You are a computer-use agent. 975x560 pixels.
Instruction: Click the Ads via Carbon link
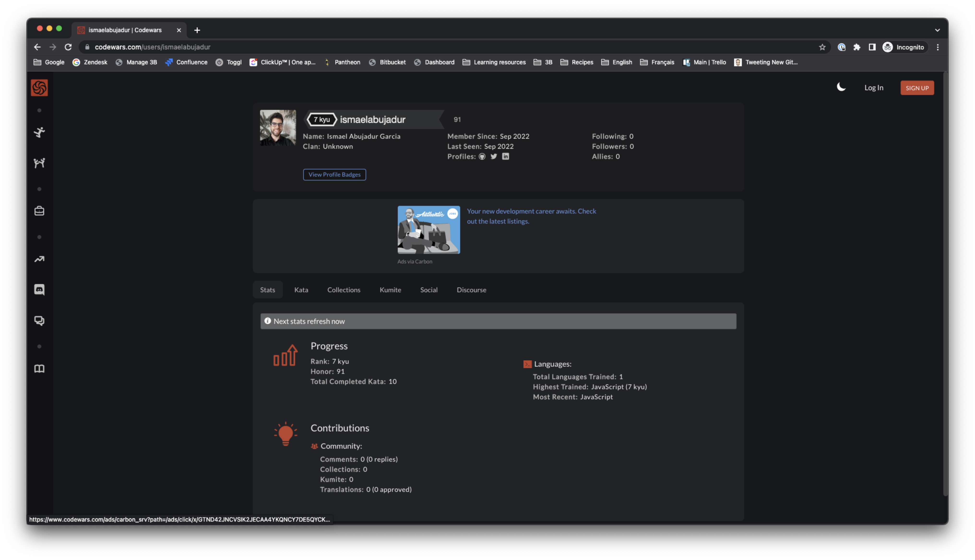(x=415, y=262)
